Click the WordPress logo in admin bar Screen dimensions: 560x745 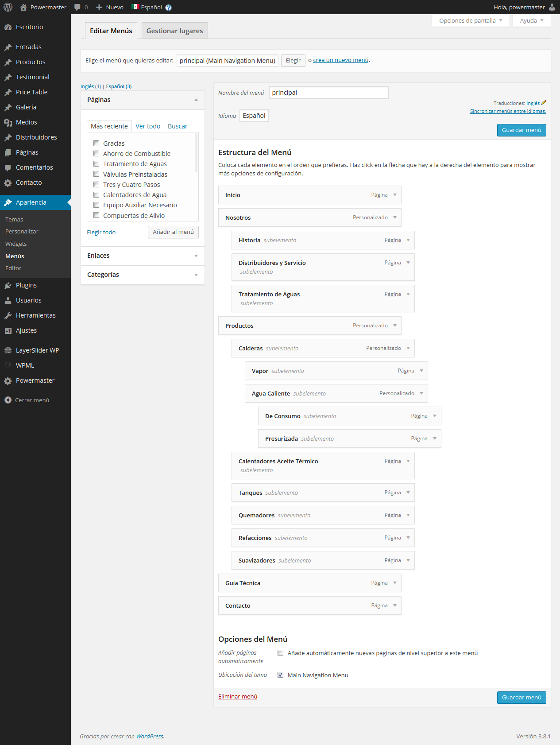tap(8, 7)
